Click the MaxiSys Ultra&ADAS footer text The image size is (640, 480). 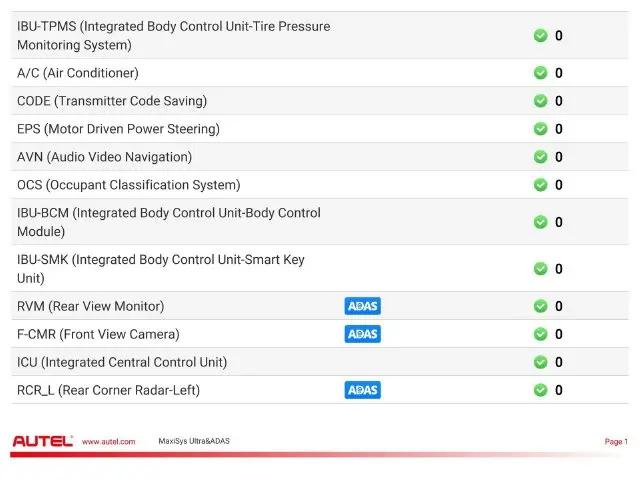pyautogui.click(x=194, y=441)
